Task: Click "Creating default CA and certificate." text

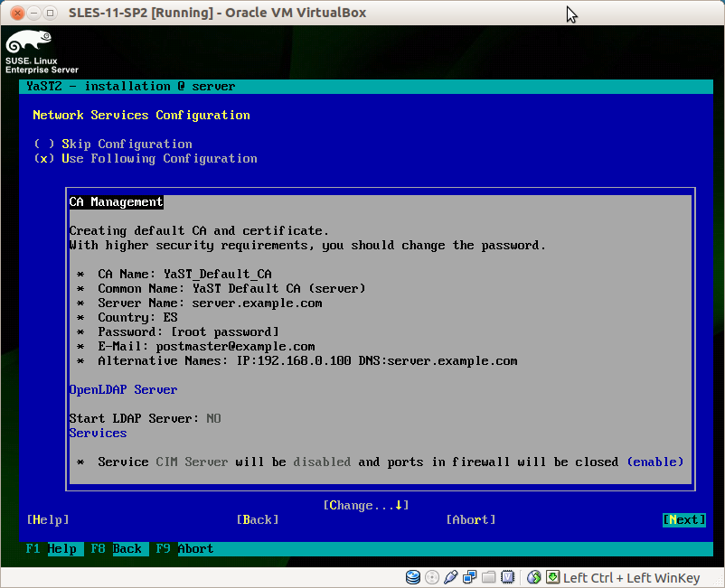Action: pos(199,230)
